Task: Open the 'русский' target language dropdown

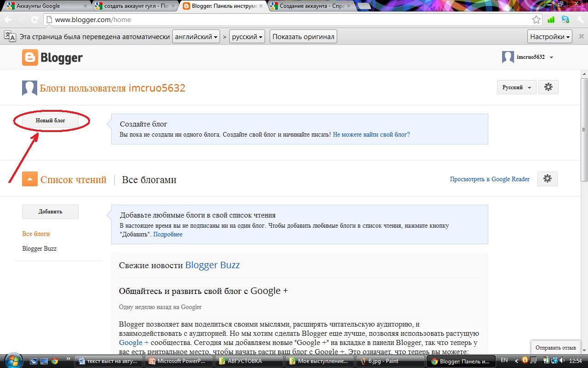Action: point(247,36)
